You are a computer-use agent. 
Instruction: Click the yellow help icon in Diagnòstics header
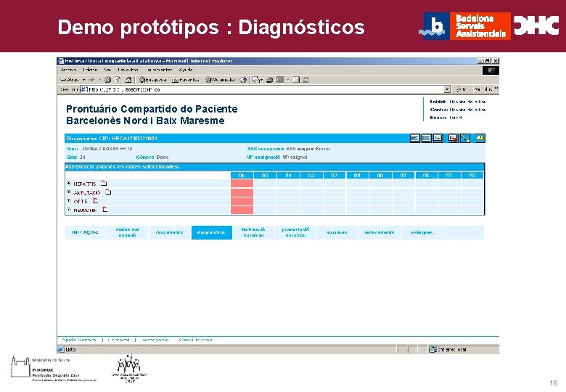480,138
